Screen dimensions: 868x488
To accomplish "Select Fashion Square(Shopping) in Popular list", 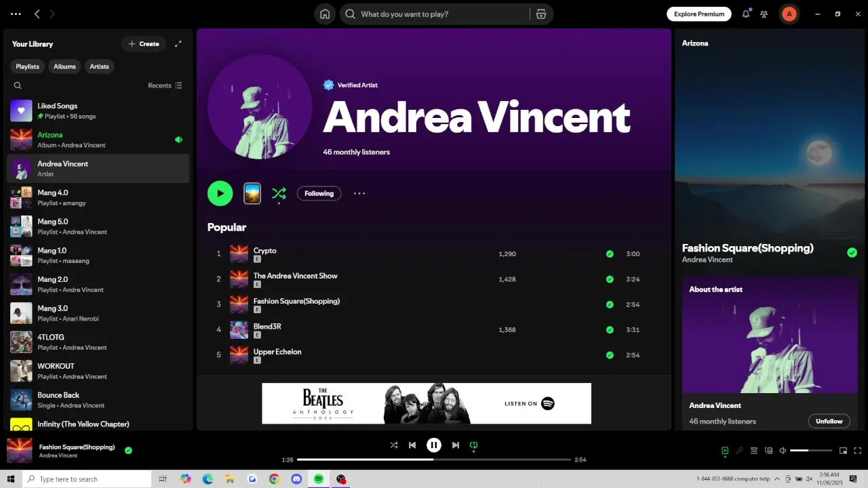I will 434,304.
